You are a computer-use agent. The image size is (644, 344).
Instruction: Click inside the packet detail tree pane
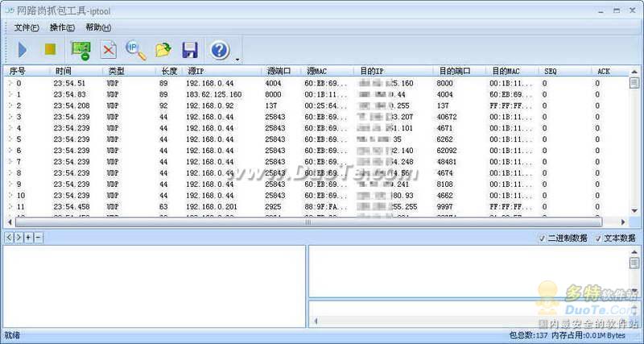[154, 287]
